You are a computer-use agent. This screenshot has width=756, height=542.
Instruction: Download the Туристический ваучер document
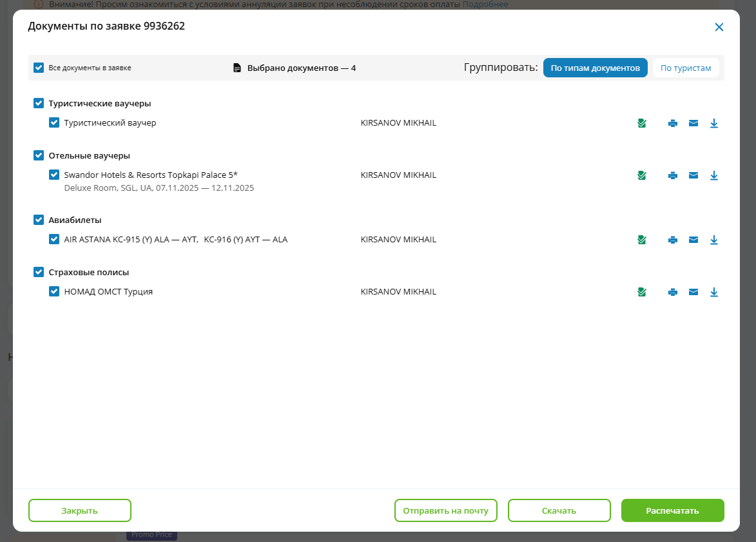[x=714, y=123]
